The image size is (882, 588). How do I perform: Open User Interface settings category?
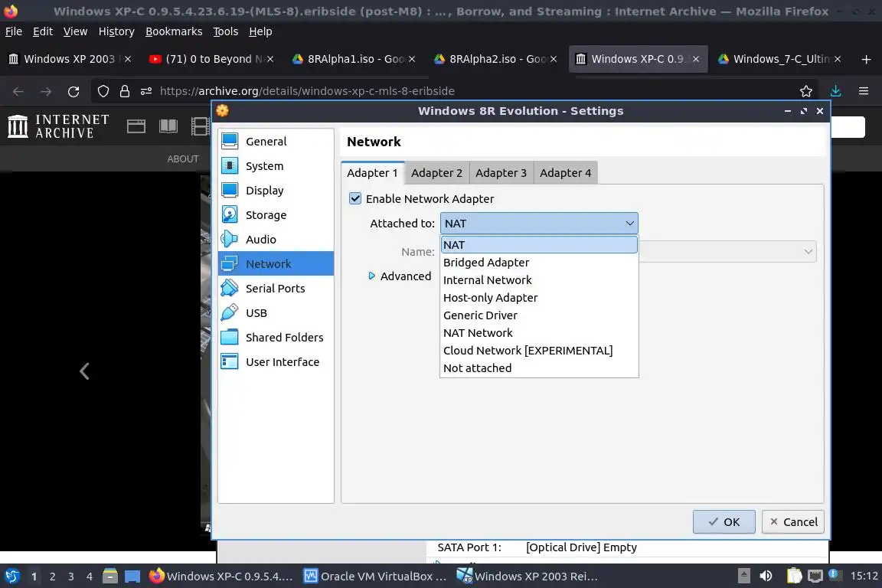(276, 362)
